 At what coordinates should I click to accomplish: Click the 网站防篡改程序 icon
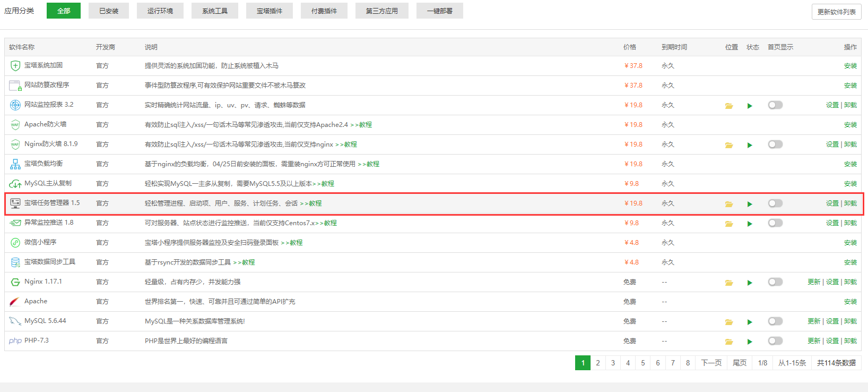tap(15, 86)
